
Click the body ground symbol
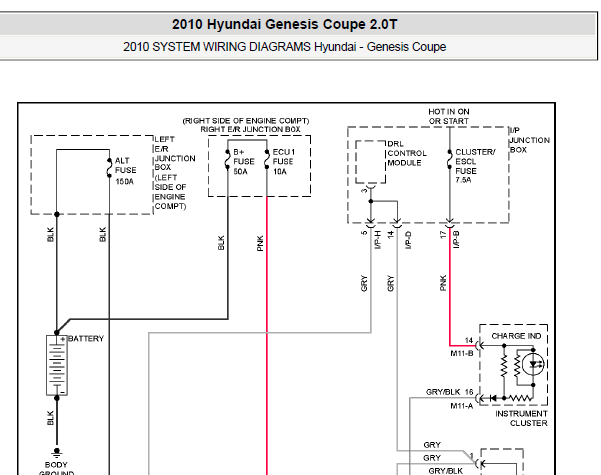57,453
